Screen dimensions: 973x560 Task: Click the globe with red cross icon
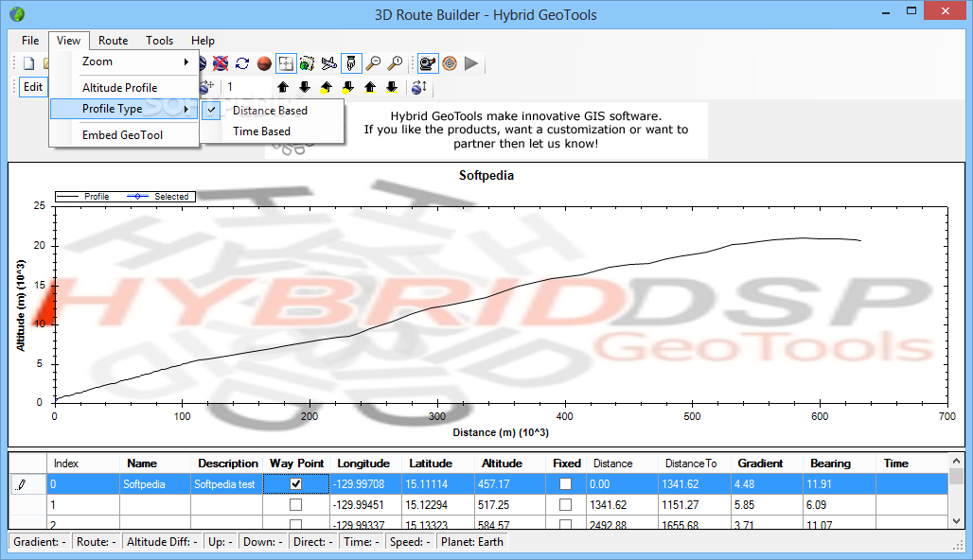point(221,63)
